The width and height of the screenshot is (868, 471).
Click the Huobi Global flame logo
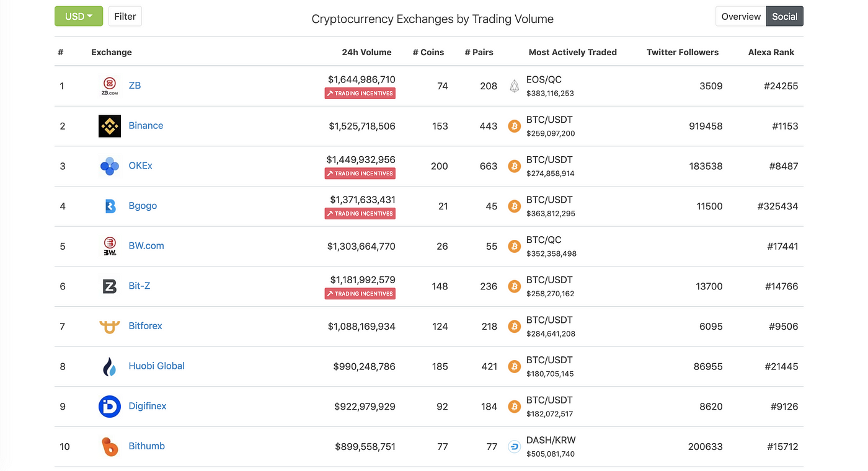click(110, 366)
